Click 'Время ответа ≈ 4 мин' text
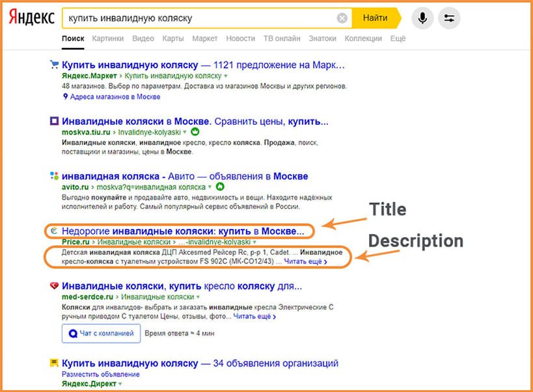Screen dimensions: 533x392 tap(180, 333)
